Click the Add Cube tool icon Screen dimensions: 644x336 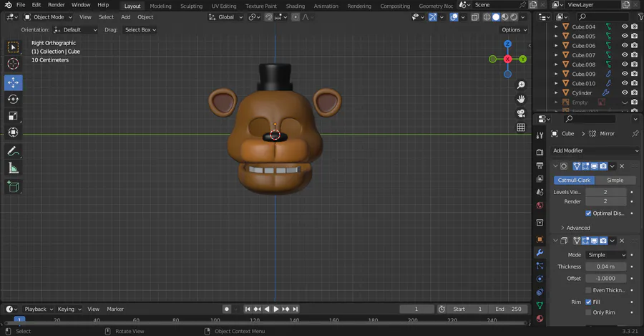[x=13, y=186]
